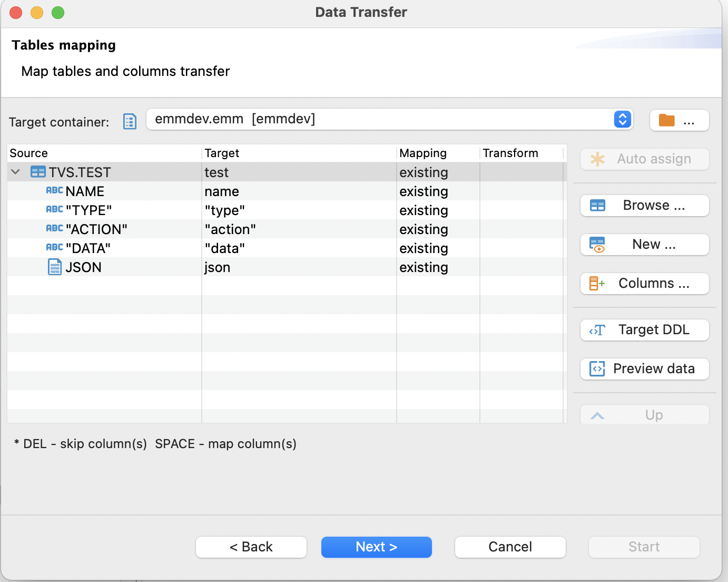The height and width of the screenshot is (582, 728).
Task: Click the existing mapping cell for NAME
Action: (x=424, y=191)
